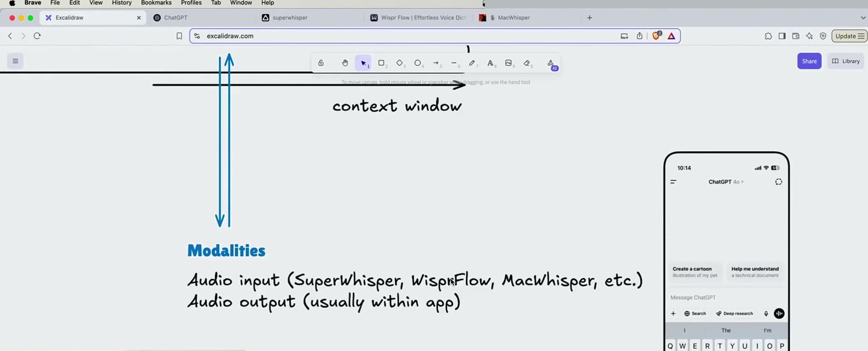Open the more tools AI shapes menu
Image resolution: width=868 pixels, height=351 pixels.
(551, 64)
